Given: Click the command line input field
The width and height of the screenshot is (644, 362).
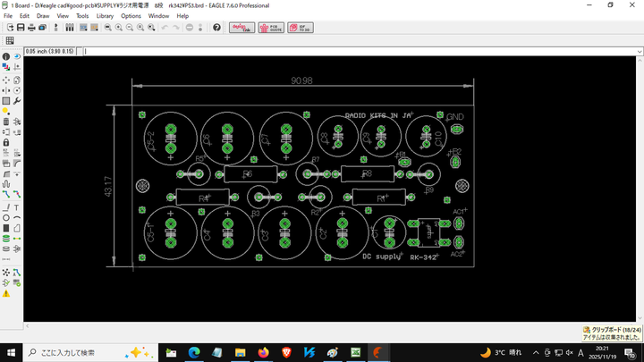Looking at the screenshot, I should (358, 51).
